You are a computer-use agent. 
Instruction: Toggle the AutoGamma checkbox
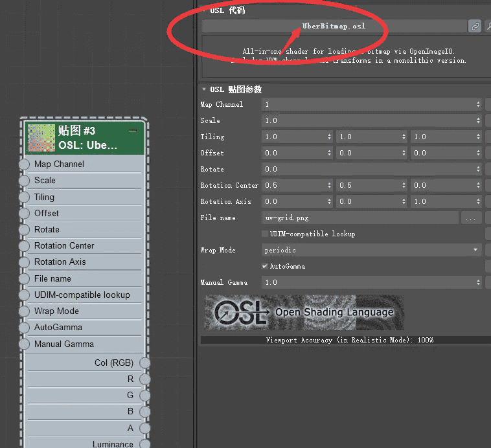[x=265, y=266]
